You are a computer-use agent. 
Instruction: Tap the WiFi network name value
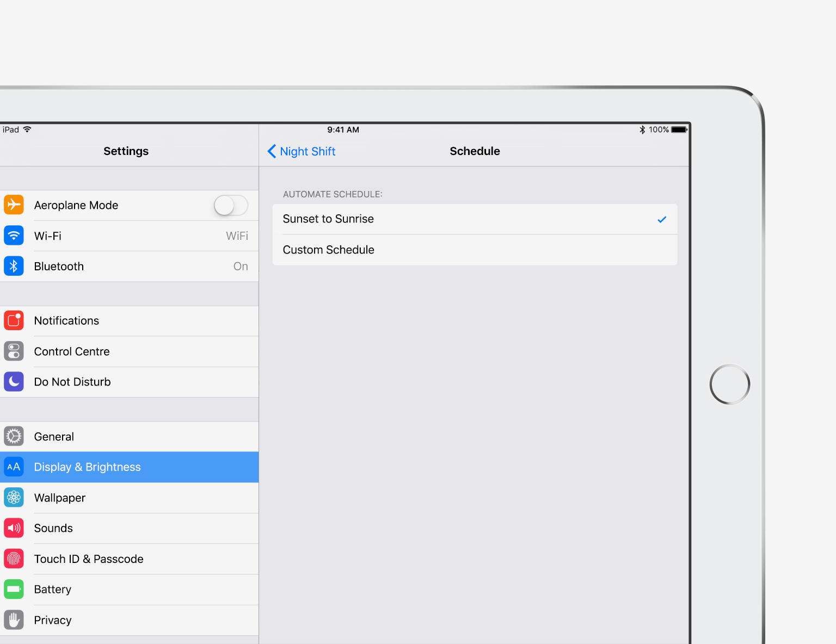pos(237,236)
